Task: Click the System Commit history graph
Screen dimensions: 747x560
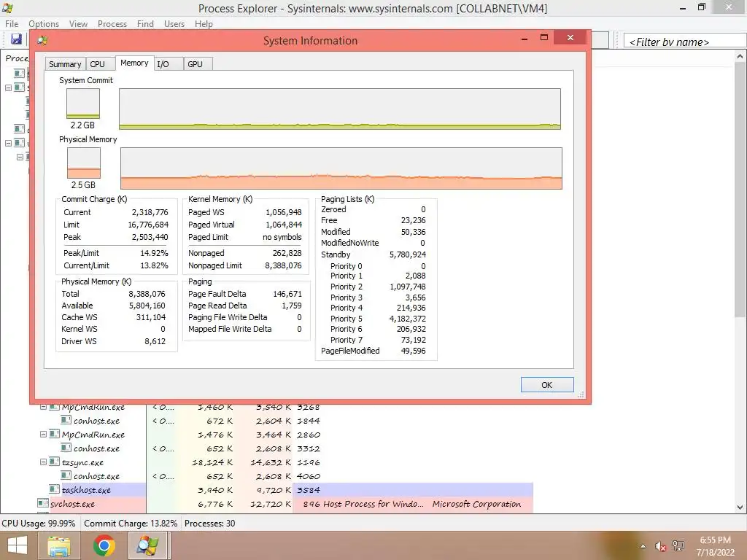Action: [340, 109]
